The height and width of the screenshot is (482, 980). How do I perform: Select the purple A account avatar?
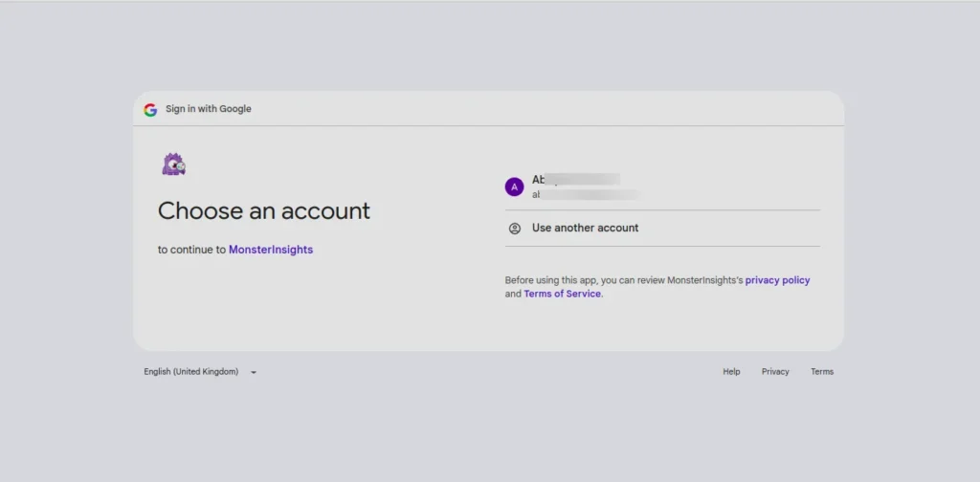tap(514, 186)
